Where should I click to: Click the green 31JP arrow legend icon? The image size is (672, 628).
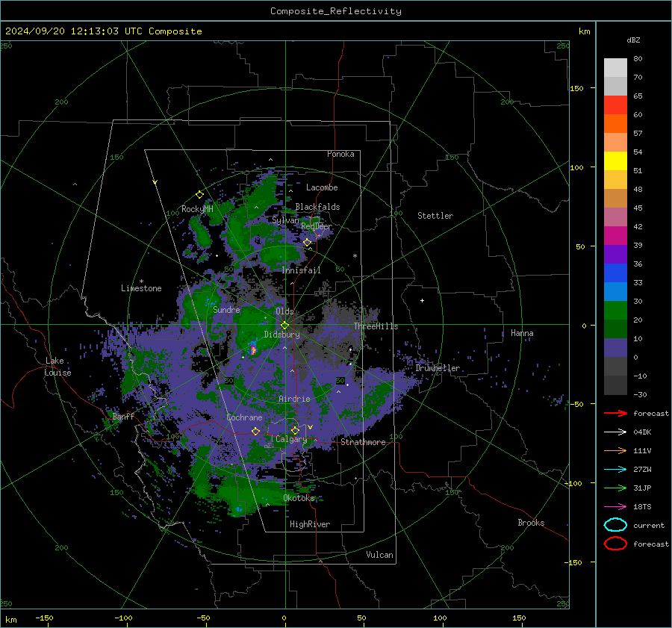pos(615,488)
